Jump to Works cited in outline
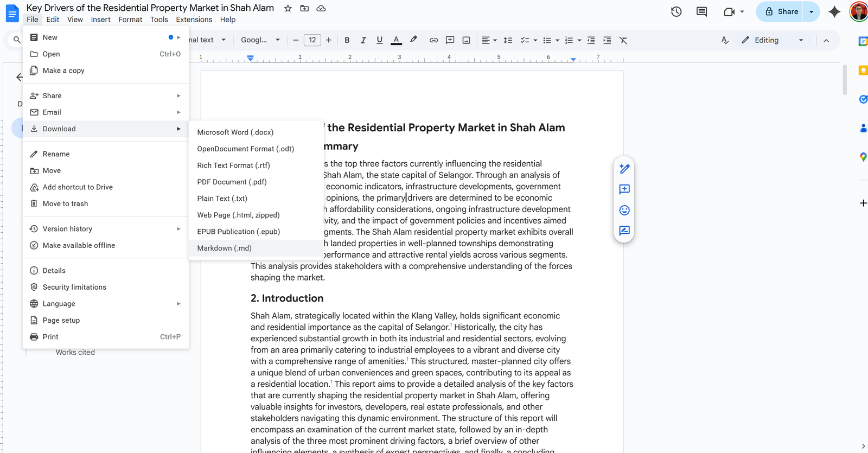Screen dimensions: 868x453 pyautogui.click(x=75, y=353)
